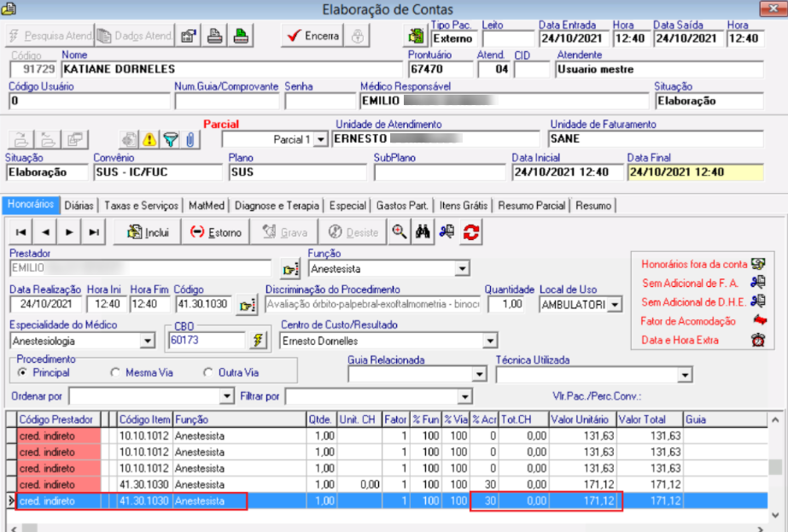
Task: Click the Senha input field
Action: (x=320, y=101)
